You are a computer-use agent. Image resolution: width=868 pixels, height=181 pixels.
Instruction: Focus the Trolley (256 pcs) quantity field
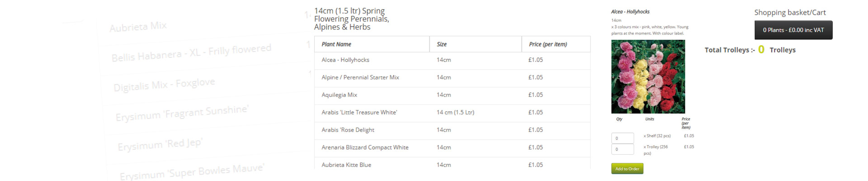click(x=623, y=149)
